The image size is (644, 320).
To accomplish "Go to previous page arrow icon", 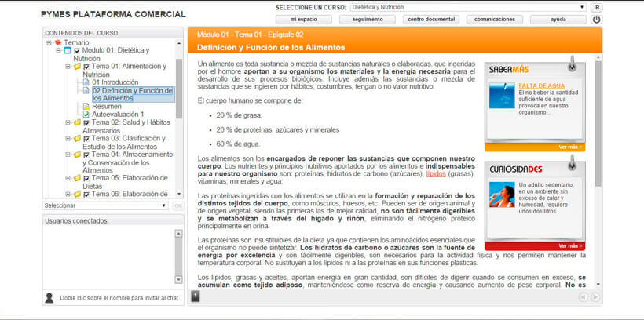I will click(583, 297).
